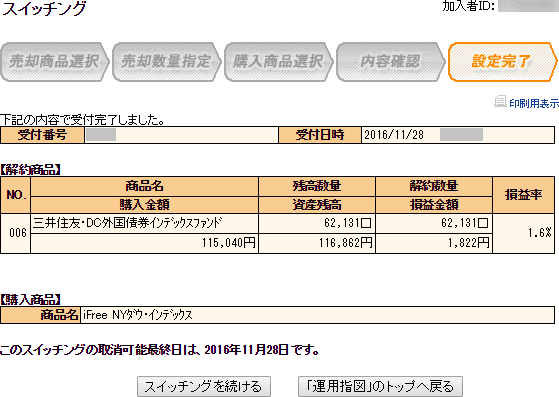Return via 「運用指図」のトップへ戻る button
Screen dimensions: 559x397
380,386
